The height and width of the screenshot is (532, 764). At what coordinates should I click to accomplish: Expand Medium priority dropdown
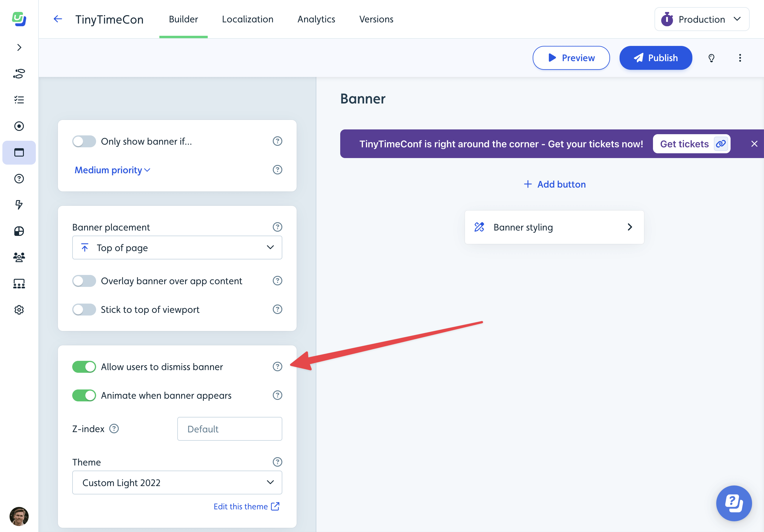point(112,170)
